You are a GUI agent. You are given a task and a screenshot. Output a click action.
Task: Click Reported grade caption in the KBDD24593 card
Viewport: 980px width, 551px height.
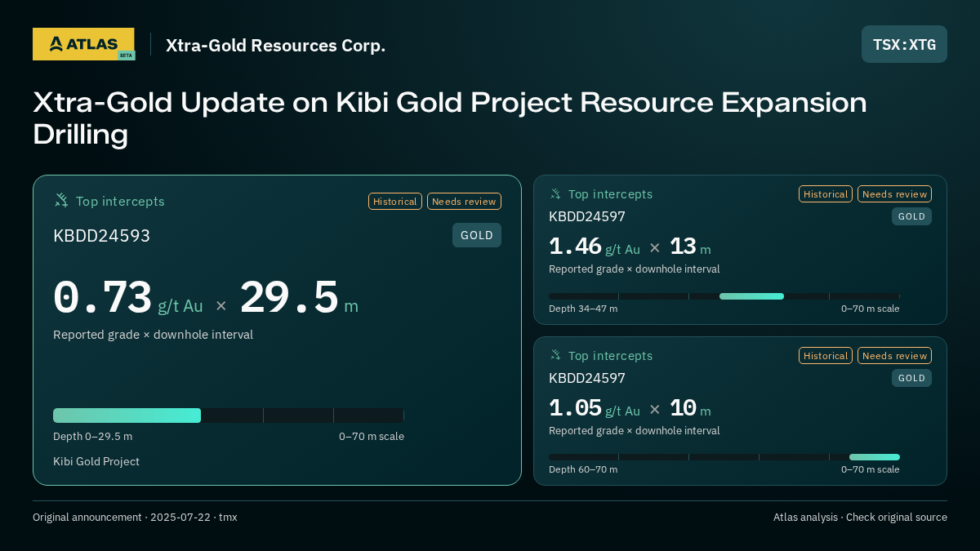pos(153,335)
